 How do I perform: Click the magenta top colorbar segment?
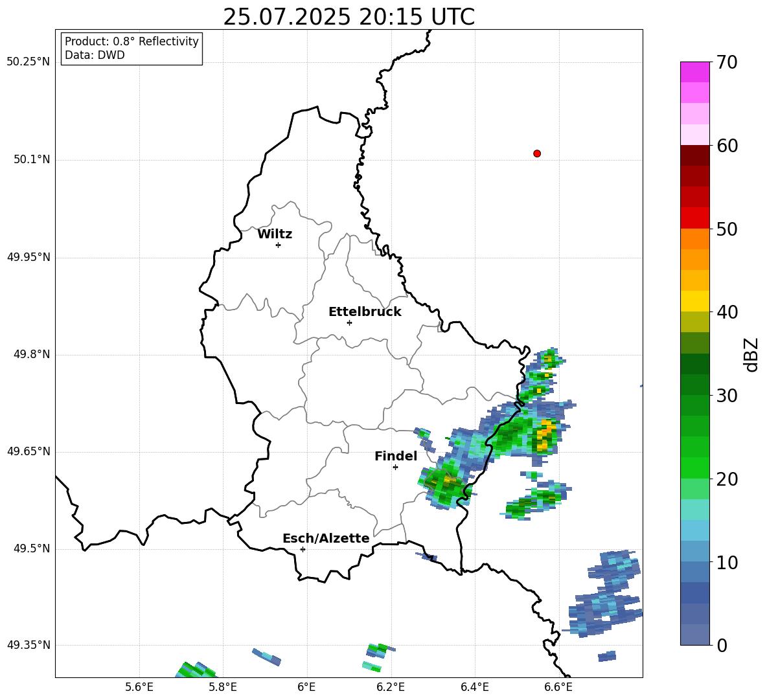(x=694, y=73)
